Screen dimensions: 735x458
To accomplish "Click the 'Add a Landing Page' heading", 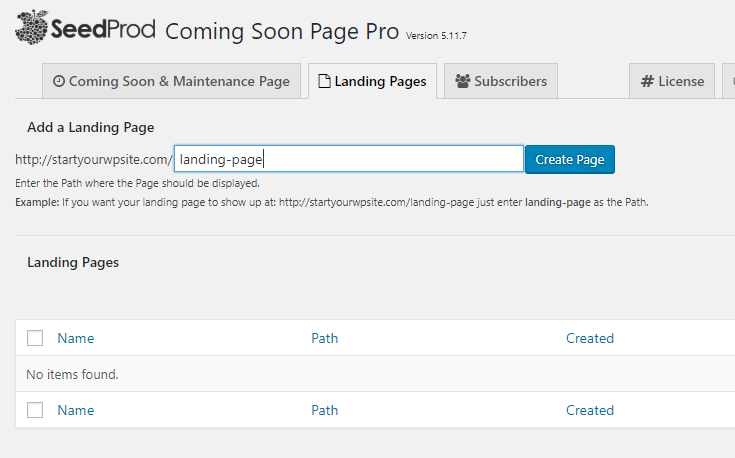I will pyautogui.click(x=90, y=128).
